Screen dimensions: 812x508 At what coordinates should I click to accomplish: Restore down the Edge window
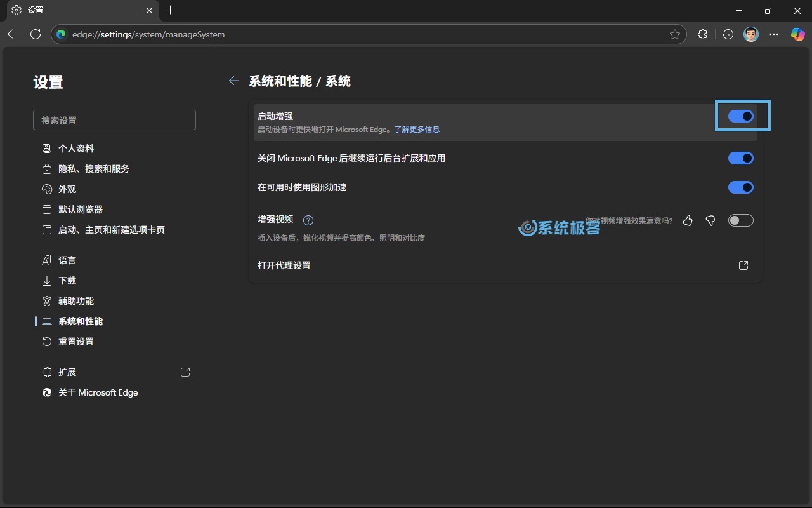pyautogui.click(x=768, y=10)
